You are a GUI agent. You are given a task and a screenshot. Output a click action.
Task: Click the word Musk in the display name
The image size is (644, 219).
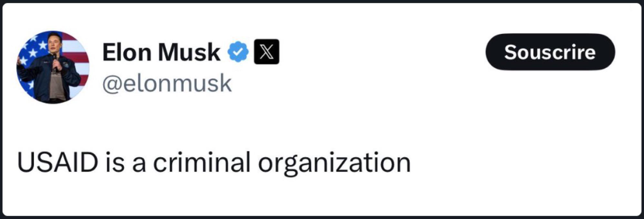pyautogui.click(x=189, y=52)
